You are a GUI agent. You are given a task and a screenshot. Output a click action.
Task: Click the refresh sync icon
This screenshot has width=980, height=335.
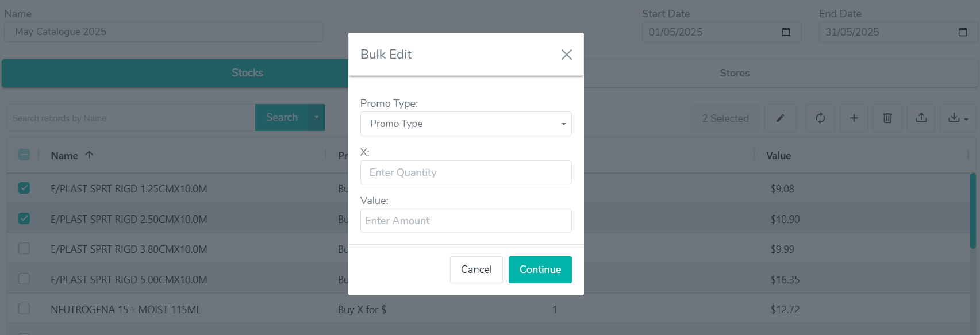tap(820, 118)
